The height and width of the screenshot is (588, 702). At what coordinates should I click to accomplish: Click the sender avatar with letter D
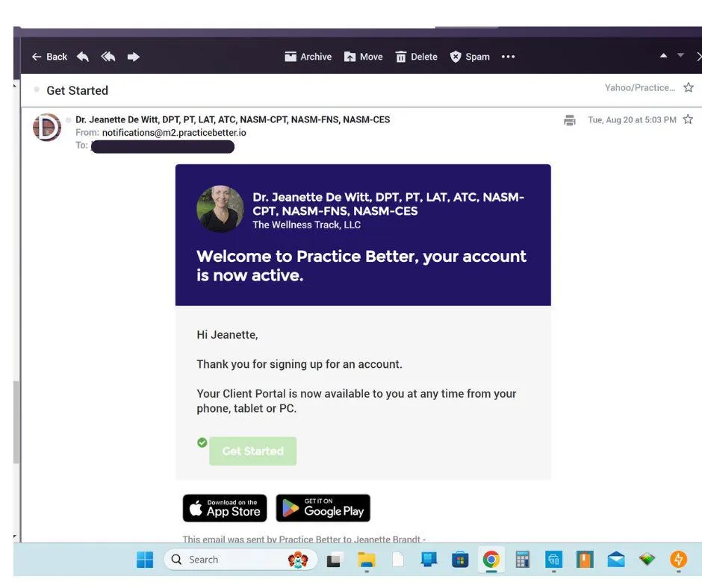(47, 127)
